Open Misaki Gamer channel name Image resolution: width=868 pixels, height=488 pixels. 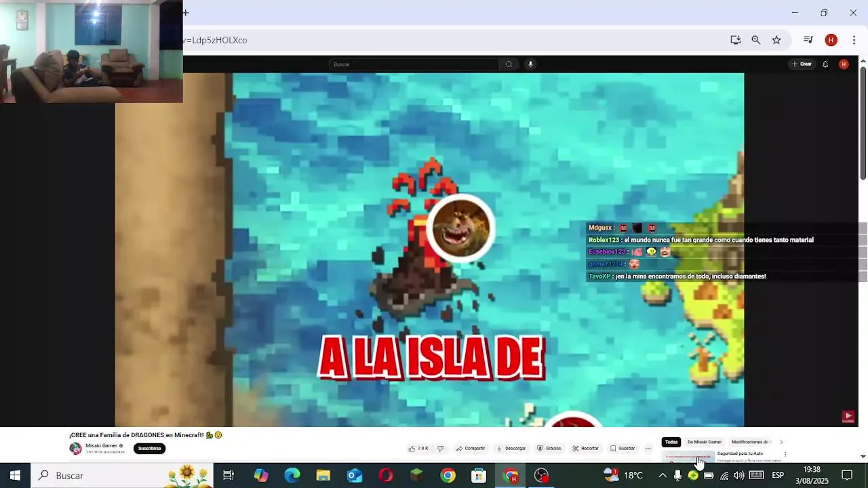101,446
